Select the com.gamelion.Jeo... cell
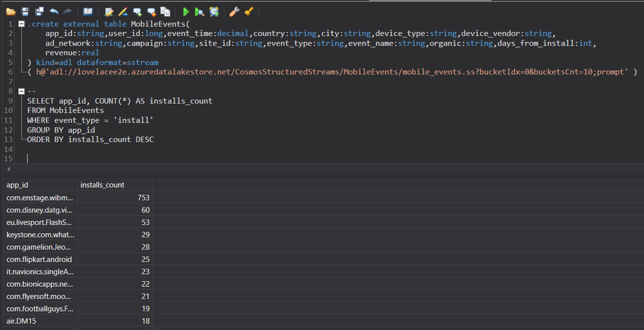 (40, 247)
